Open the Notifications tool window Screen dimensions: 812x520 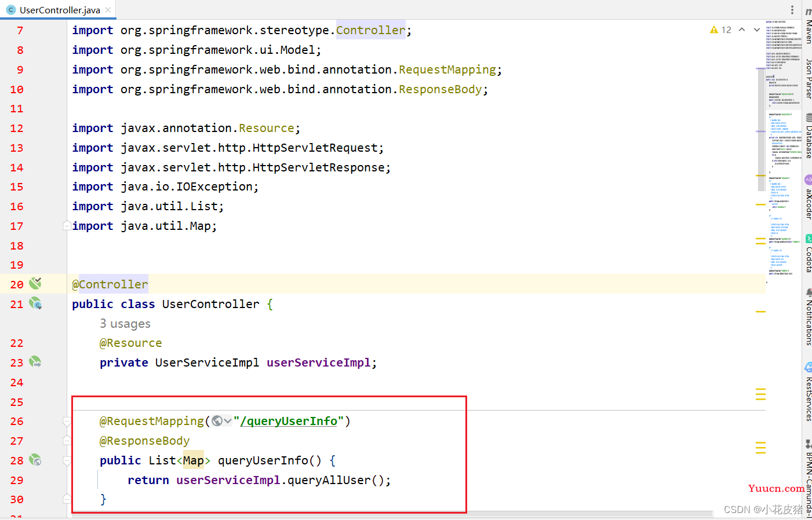809,317
